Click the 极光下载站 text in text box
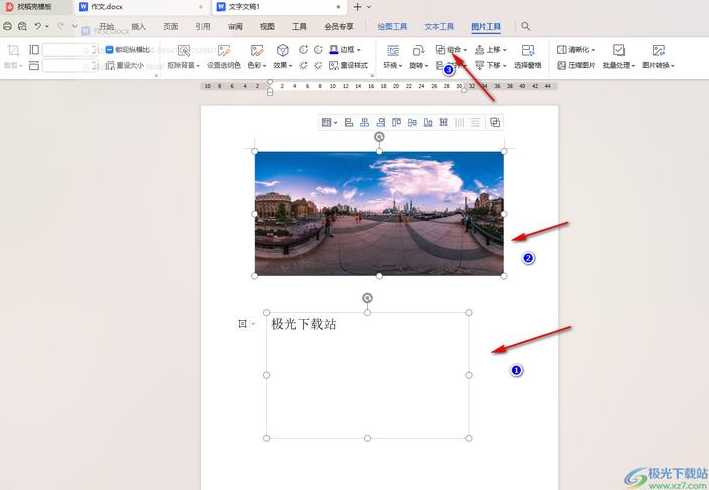709x490 pixels. (303, 324)
